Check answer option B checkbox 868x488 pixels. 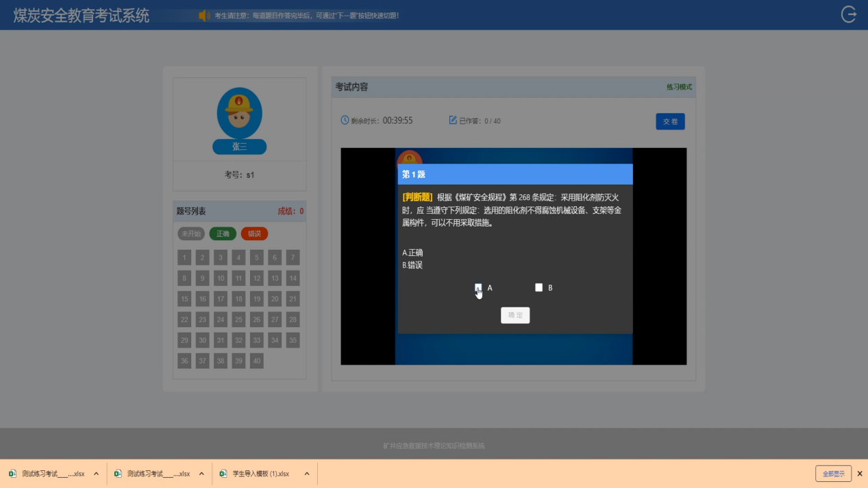(538, 287)
